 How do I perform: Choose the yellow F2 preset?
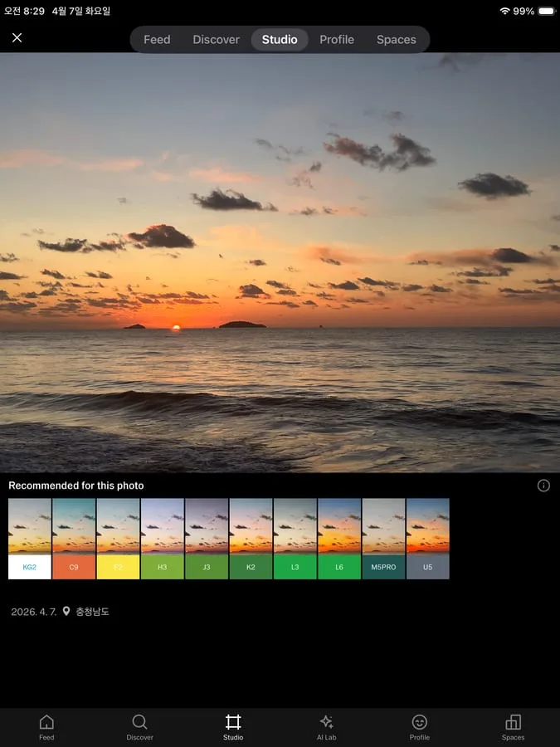coord(118,539)
